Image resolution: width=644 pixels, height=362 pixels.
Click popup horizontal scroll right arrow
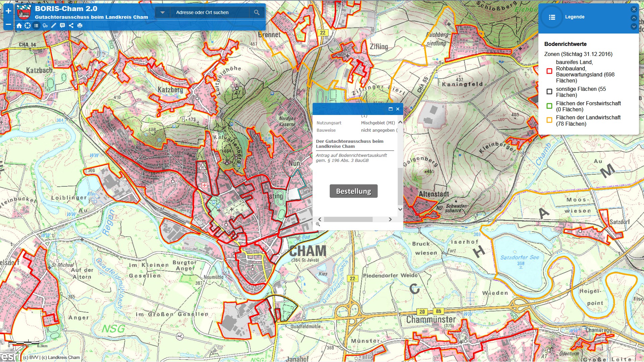pos(390,219)
